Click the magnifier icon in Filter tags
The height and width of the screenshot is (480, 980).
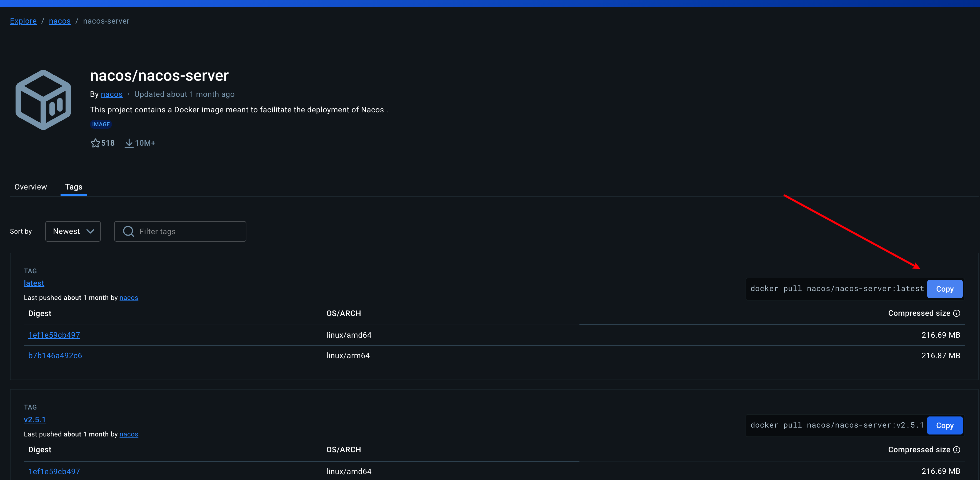[129, 231]
